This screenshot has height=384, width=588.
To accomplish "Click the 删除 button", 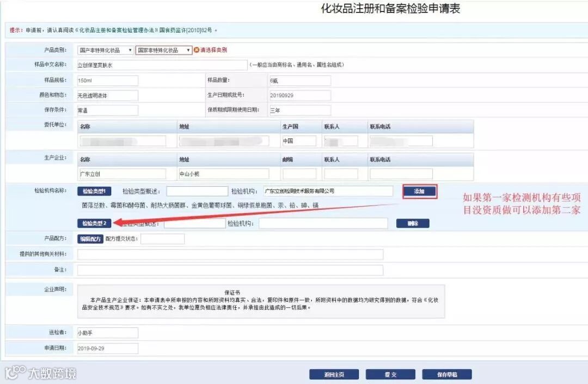I will (x=413, y=223).
